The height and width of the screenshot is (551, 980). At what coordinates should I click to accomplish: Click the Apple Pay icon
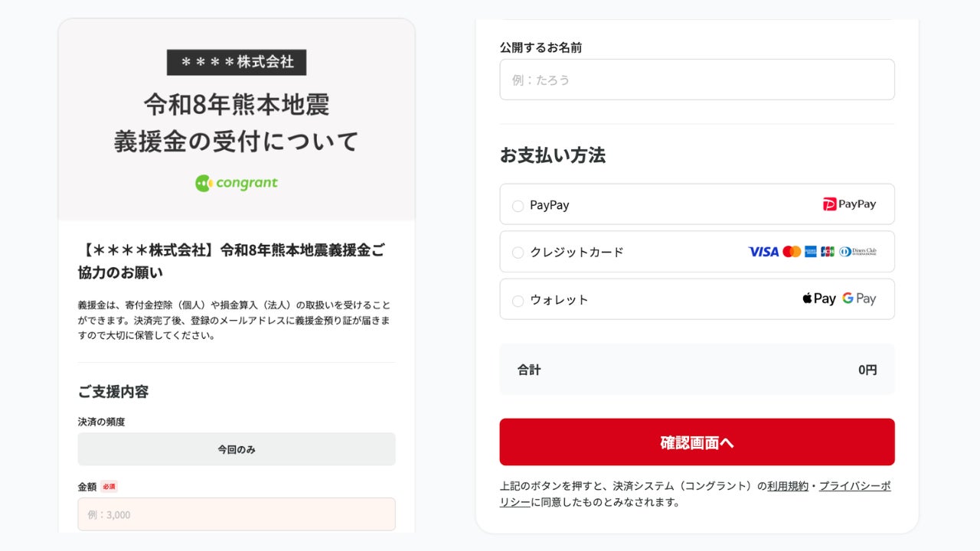(818, 299)
